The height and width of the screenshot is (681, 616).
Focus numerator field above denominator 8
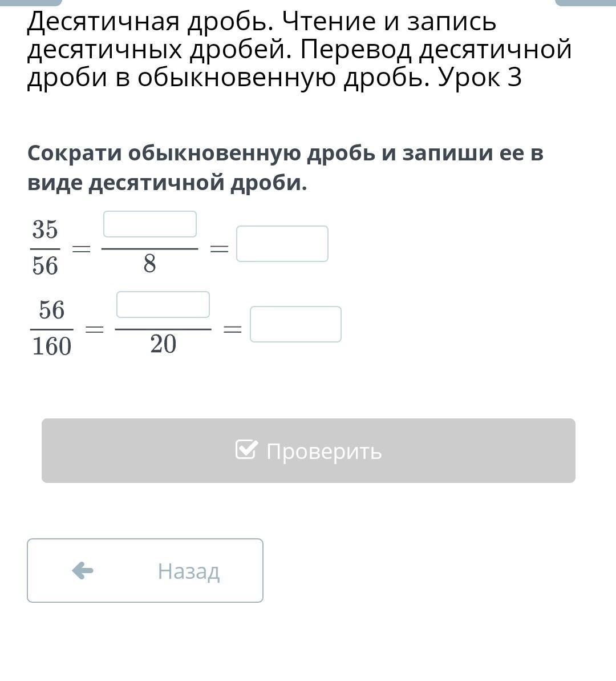click(150, 224)
